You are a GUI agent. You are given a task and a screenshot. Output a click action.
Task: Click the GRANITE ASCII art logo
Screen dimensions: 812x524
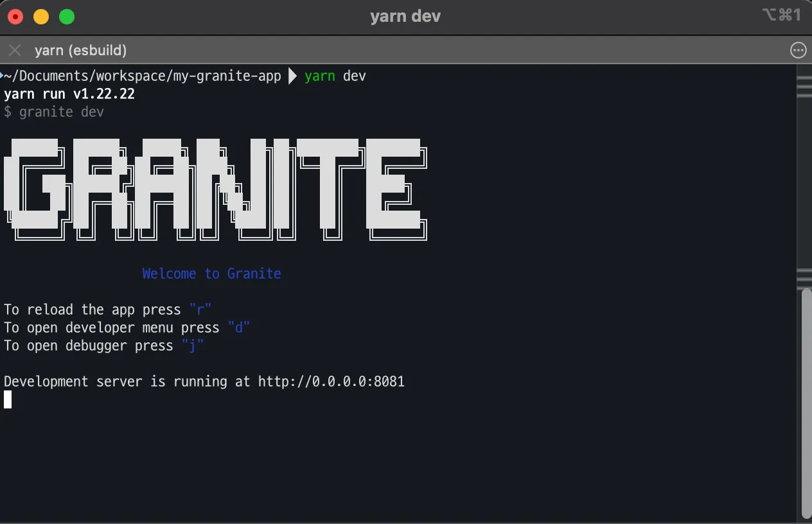pos(215,189)
